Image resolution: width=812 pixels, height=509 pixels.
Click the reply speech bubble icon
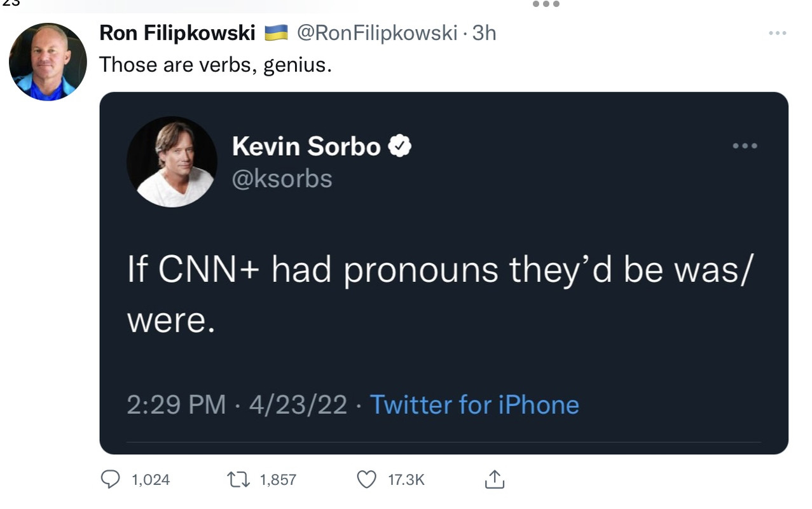tap(111, 479)
